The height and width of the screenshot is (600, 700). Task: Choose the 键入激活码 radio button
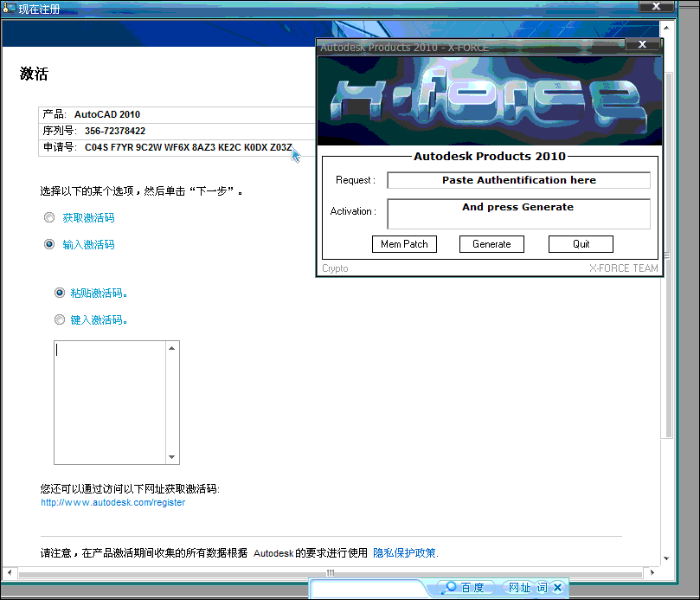point(60,319)
